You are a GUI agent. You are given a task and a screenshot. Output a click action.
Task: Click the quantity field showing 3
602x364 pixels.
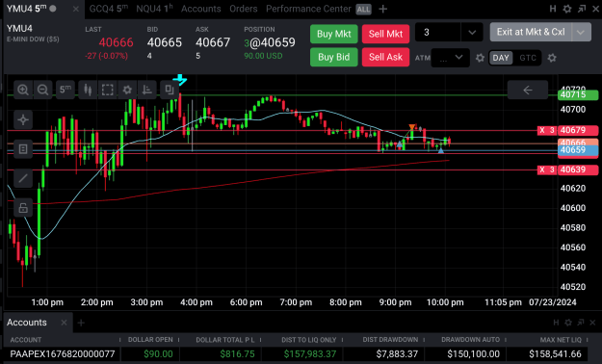(x=437, y=32)
